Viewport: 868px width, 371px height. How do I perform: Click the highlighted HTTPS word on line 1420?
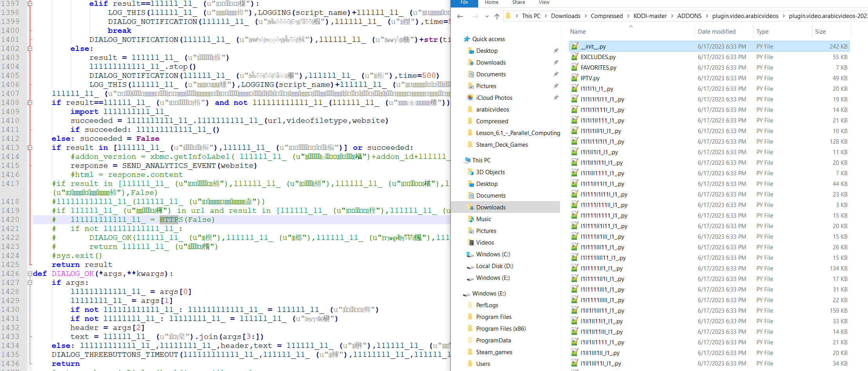(171, 220)
